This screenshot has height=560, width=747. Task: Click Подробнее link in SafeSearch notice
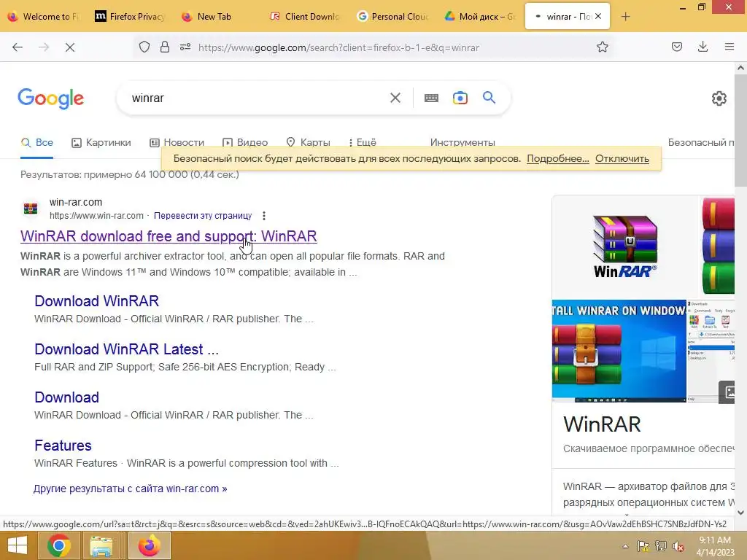558,158
